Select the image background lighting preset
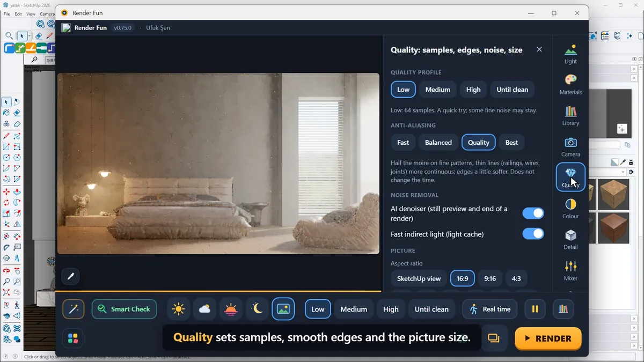The width and height of the screenshot is (644, 362). point(283,309)
